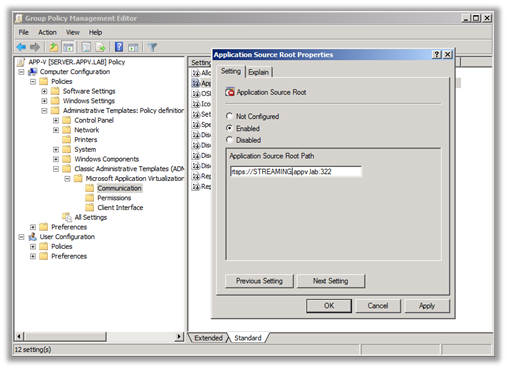This screenshot has height=369, width=507.
Task: Click the policy setting icon beside 'Set'
Action: coord(196,114)
